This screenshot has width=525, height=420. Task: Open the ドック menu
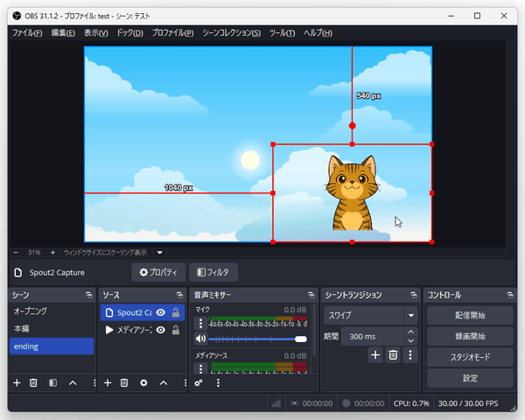(x=129, y=33)
